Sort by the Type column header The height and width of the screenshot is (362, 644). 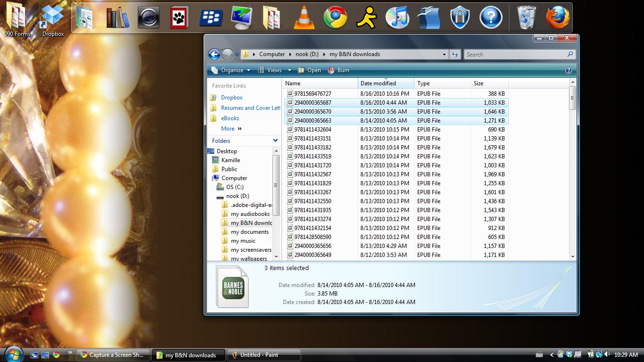click(442, 83)
